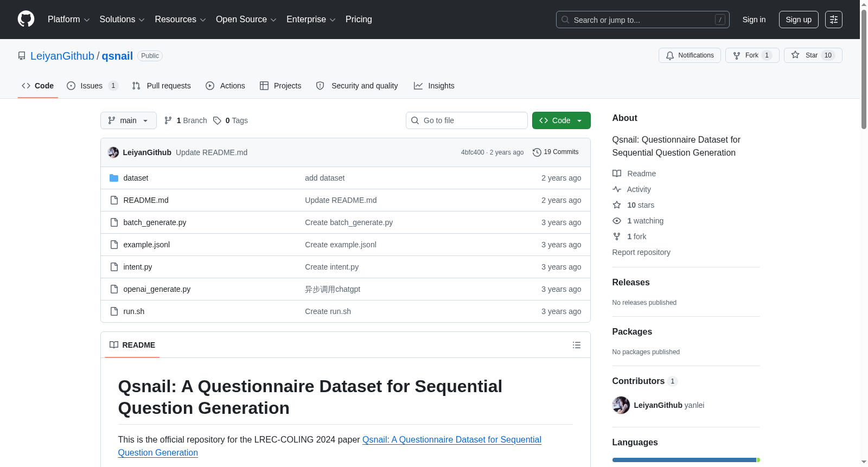The width and height of the screenshot is (868, 467).
Task: Expand the Open Source menu
Action: (246, 20)
